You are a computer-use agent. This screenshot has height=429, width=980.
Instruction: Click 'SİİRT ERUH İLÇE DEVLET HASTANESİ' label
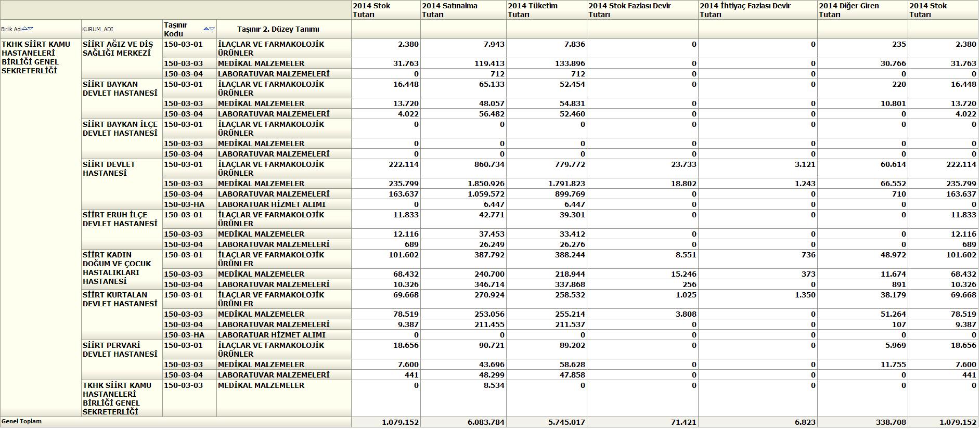(x=120, y=219)
